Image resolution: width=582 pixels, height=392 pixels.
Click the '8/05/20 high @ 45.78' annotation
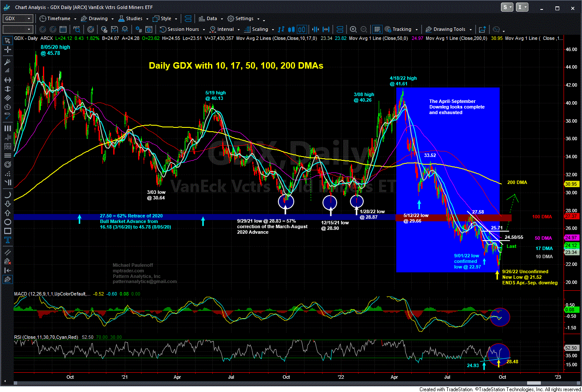coord(55,50)
